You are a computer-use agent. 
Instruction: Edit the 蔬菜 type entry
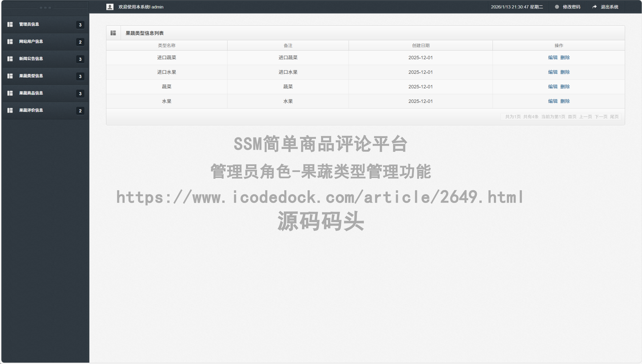(553, 87)
